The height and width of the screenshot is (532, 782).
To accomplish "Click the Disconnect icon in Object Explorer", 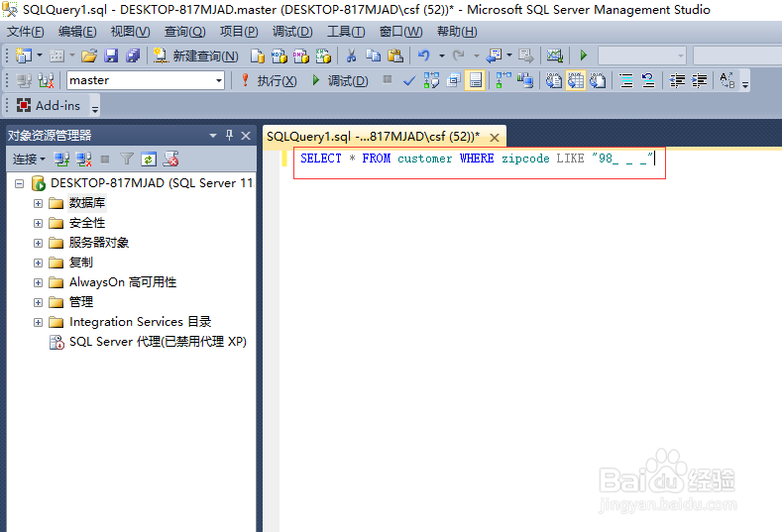I will pyautogui.click(x=83, y=160).
